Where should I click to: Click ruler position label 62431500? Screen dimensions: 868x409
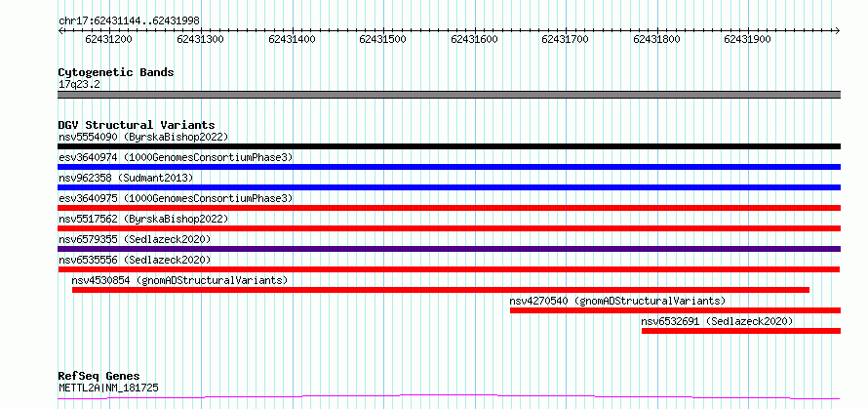coord(383,39)
